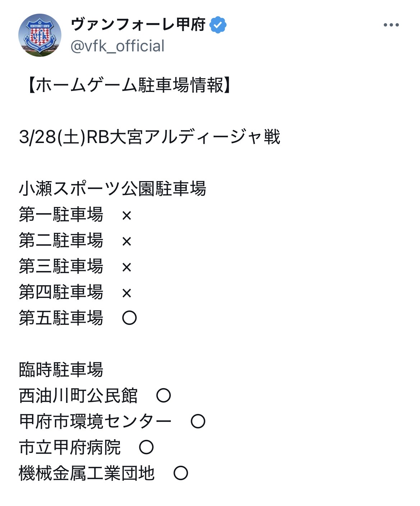The height and width of the screenshot is (506, 420).
Task: Click the 小瀬スポーツ公園駐車場 text
Action: coord(112,189)
